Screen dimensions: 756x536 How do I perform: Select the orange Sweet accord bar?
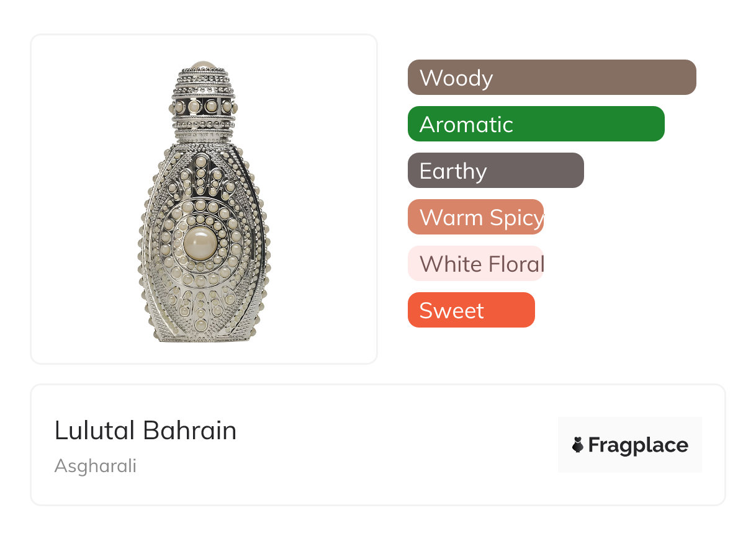470,310
